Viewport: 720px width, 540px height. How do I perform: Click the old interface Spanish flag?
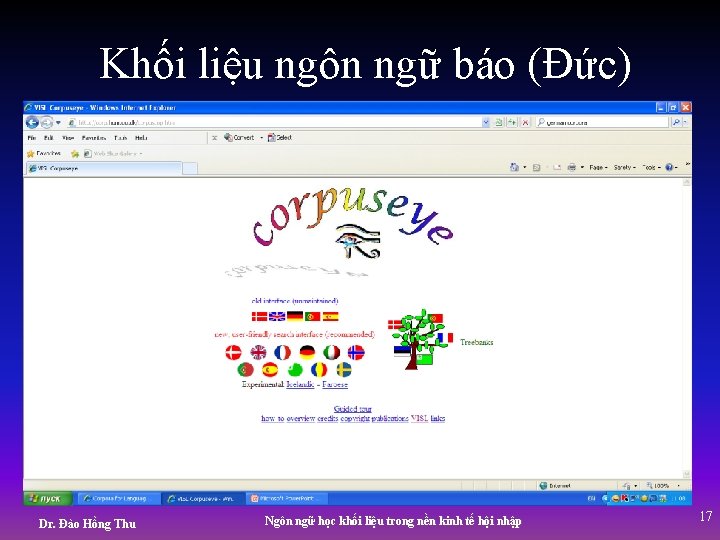(x=330, y=316)
